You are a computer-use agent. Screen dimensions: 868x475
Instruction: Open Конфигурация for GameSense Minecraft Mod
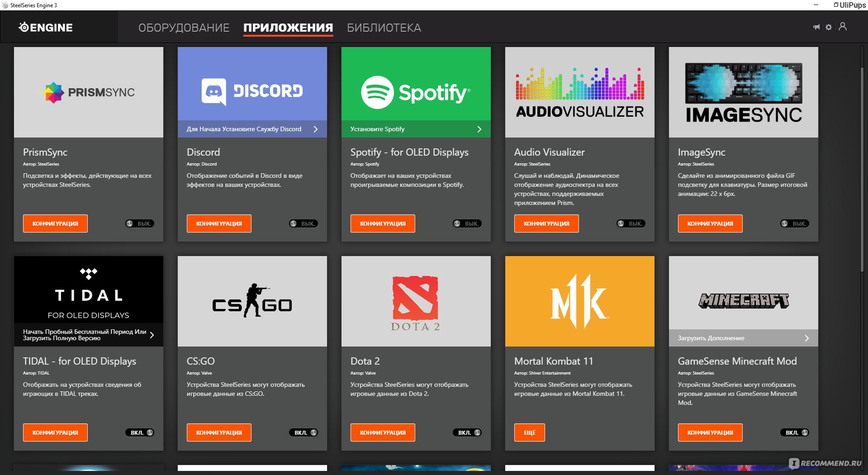710,432
